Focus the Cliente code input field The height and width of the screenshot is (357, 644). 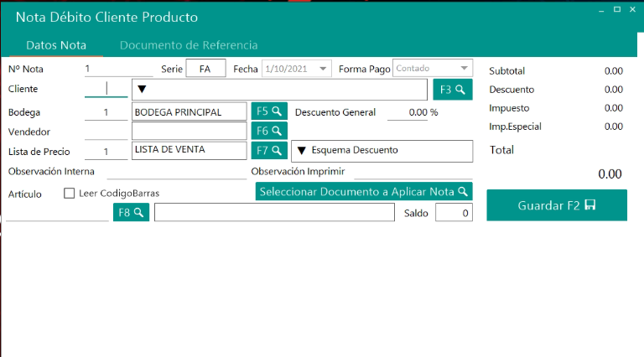click(x=106, y=89)
